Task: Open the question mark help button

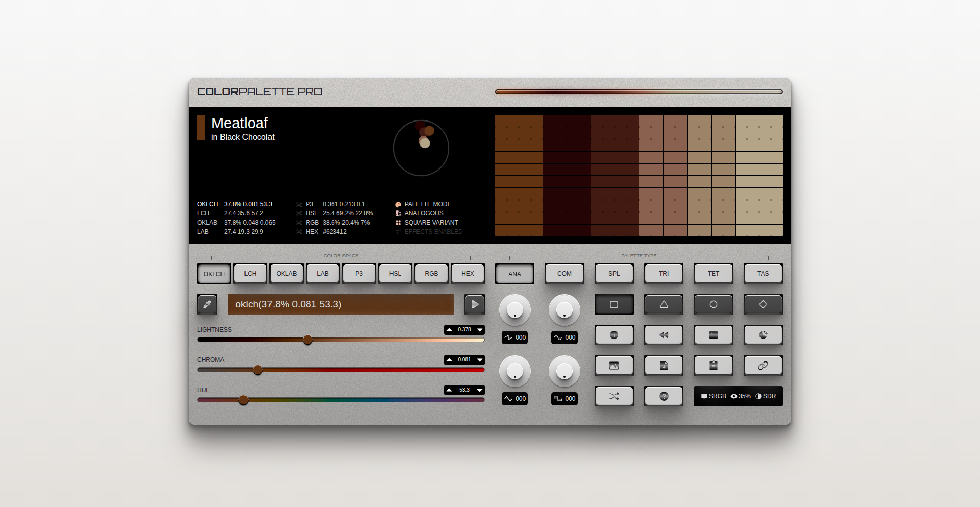Action: [x=664, y=396]
